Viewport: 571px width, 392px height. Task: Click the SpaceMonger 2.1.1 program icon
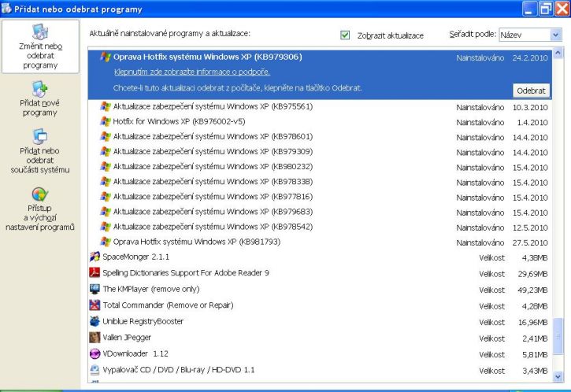coord(95,257)
